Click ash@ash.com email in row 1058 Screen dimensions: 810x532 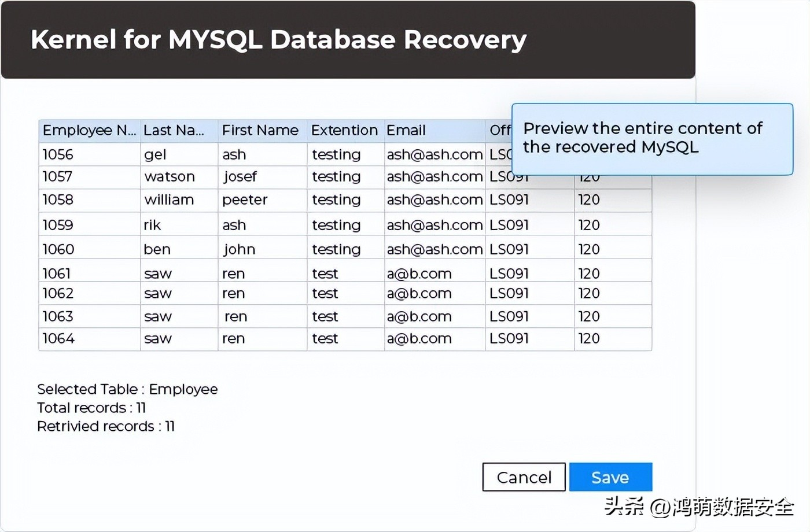click(435, 200)
